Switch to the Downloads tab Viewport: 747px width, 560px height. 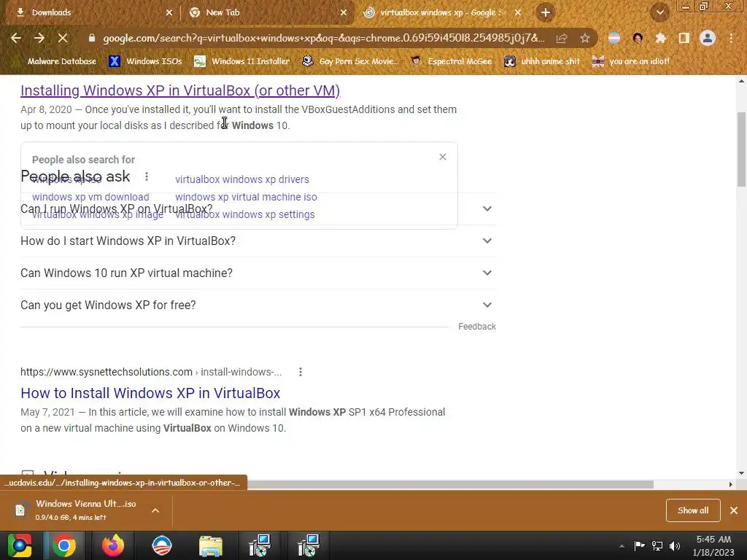(90, 12)
